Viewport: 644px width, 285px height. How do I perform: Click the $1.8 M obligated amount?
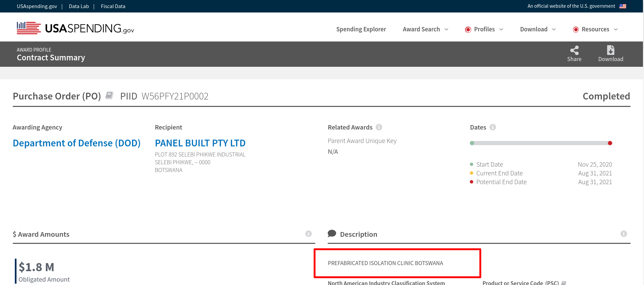point(36,267)
